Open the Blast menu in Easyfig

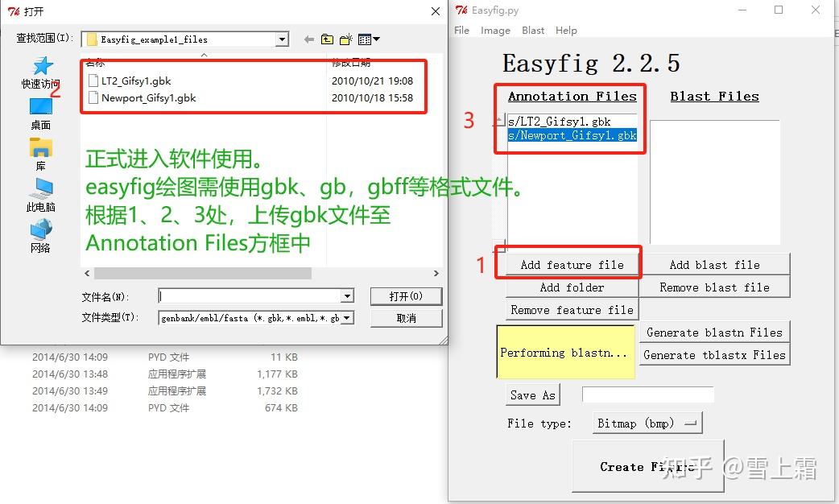point(532,30)
